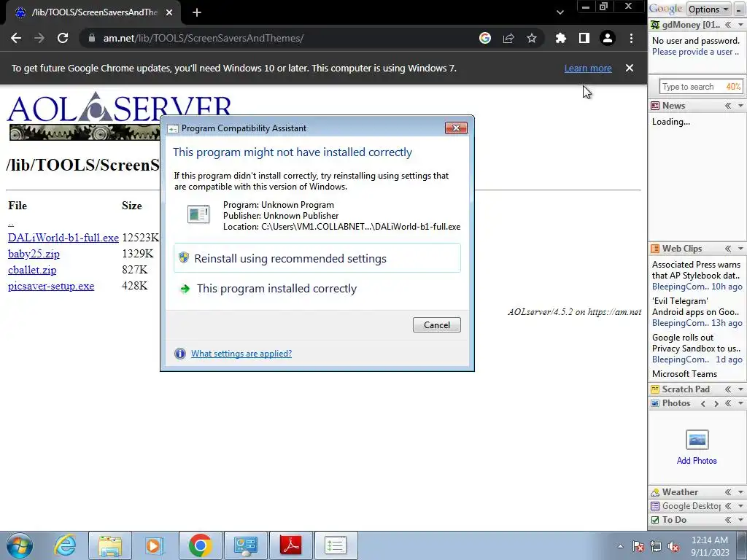Cancel the Program Compatibility Assistant
Viewport: 747px width, 560px height.
pos(437,324)
